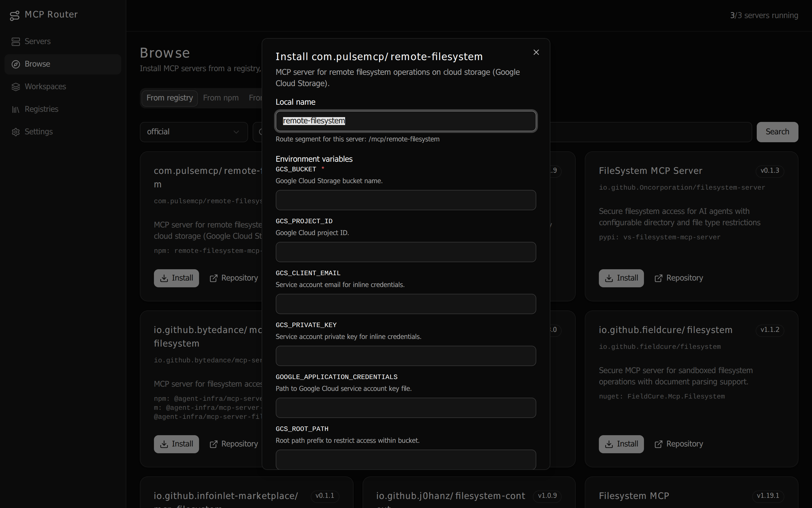Open the official registry dropdown
812x508 pixels.
coord(194,132)
